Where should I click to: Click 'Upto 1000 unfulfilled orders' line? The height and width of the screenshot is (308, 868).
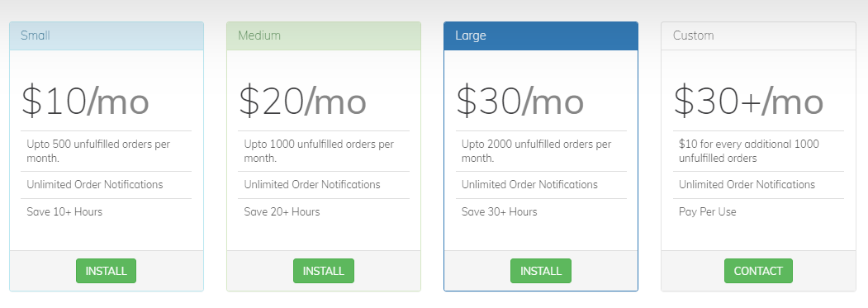(324, 151)
